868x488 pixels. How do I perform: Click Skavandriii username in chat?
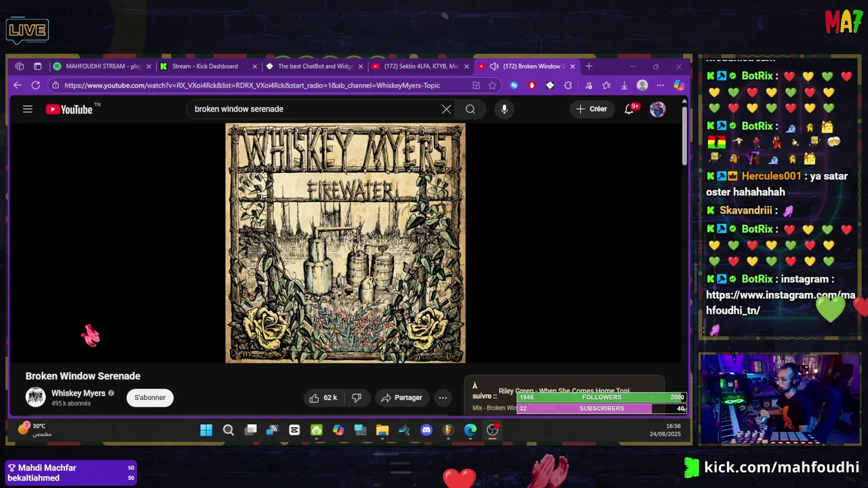pos(746,211)
